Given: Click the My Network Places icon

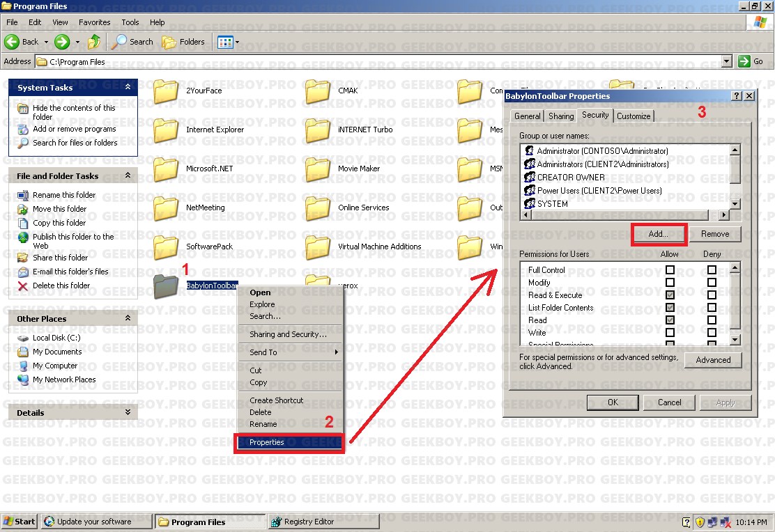Looking at the screenshot, I should 23,380.
